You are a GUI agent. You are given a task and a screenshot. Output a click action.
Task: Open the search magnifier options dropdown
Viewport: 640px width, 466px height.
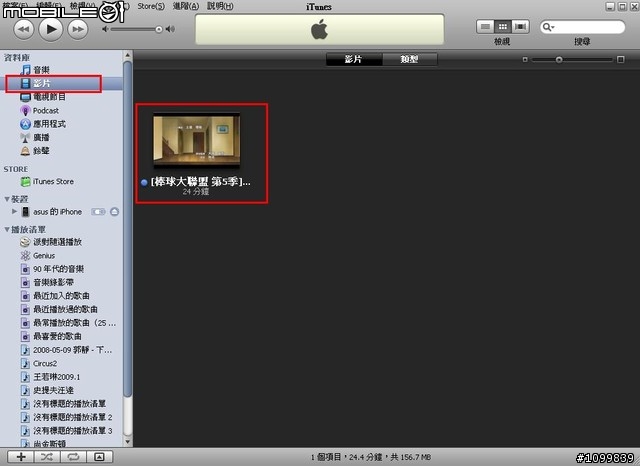(x=548, y=27)
